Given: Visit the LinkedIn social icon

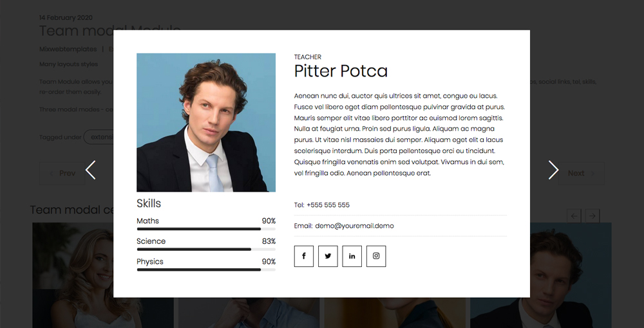Looking at the screenshot, I should click(352, 256).
